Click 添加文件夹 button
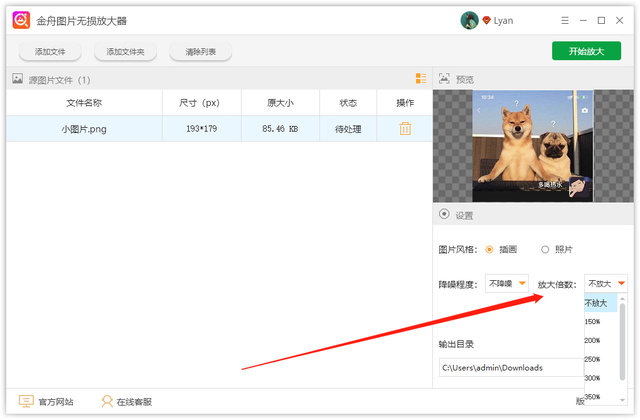 click(125, 52)
